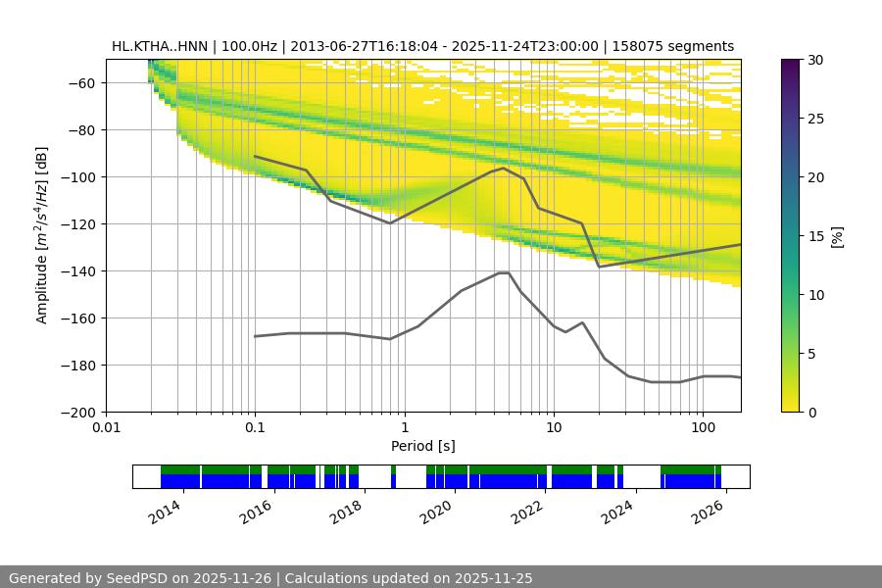882x588 pixels.
Task: Select the 2014 label on the timeline
Action: click(165, 512)
